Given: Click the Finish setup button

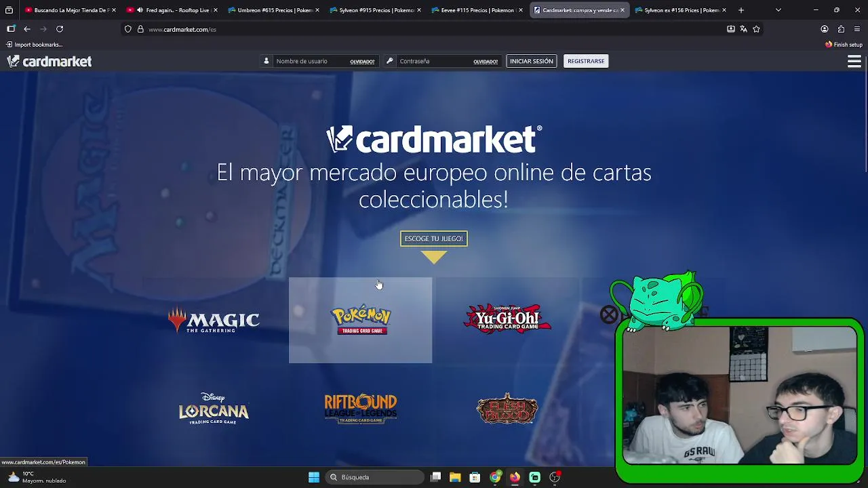Looking at the screenshot, I should click(x=844, y=45).
